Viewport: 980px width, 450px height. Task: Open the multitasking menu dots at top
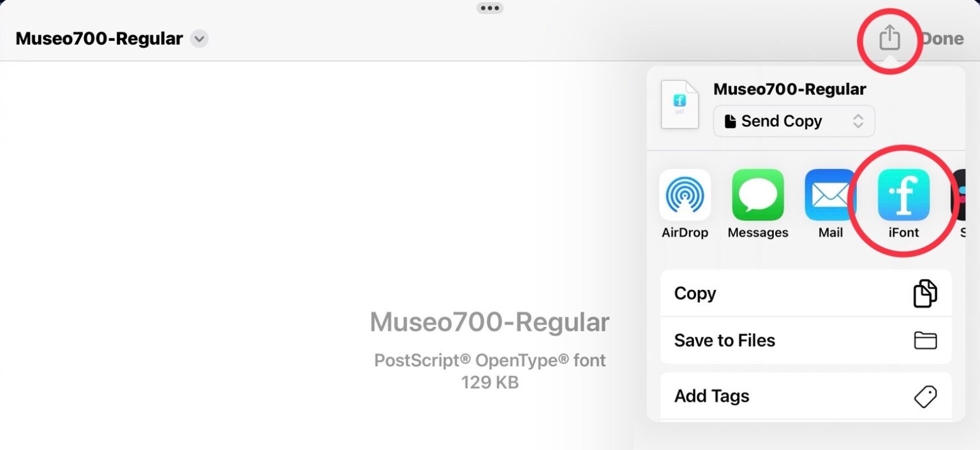tap(490, 8)
